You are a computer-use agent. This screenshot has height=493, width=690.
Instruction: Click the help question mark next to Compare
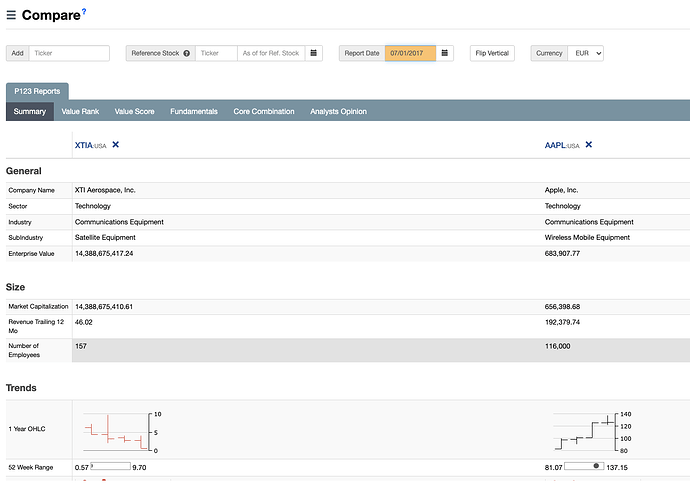click(x=84, y=11)
